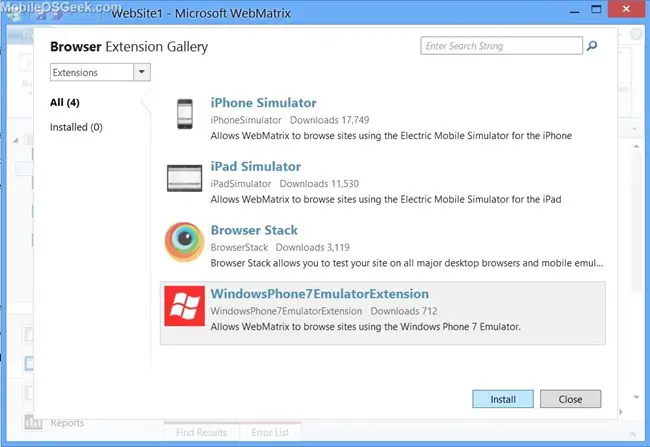This screenshot has width=650, height=447.
Task: Open the Extensions dropdown arrow
Action: tap(142, 72)
